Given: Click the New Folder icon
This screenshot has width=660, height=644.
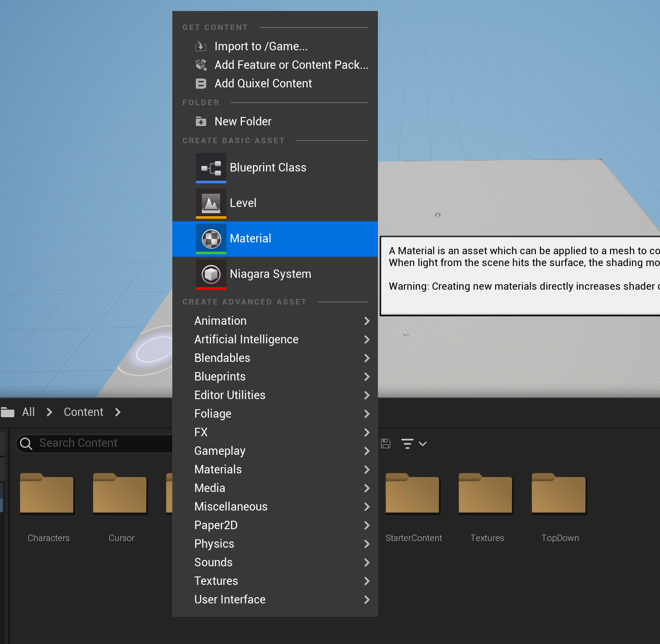Looking at the screenshot, I should pyautogui.click(x=201, y=122).
